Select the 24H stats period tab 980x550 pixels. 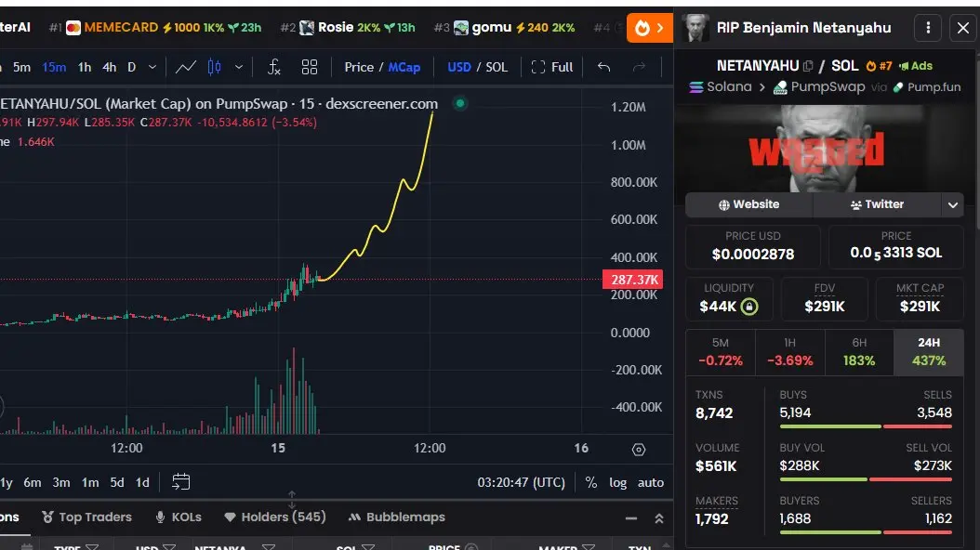click(x=929, y=352)
